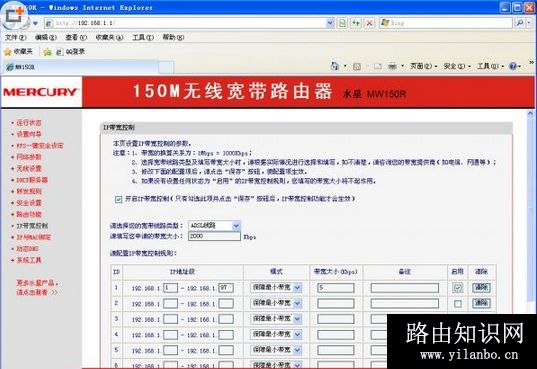Open the 页面 command bar dropdown
Screen dimensions: 537x369
click(424, 66)
